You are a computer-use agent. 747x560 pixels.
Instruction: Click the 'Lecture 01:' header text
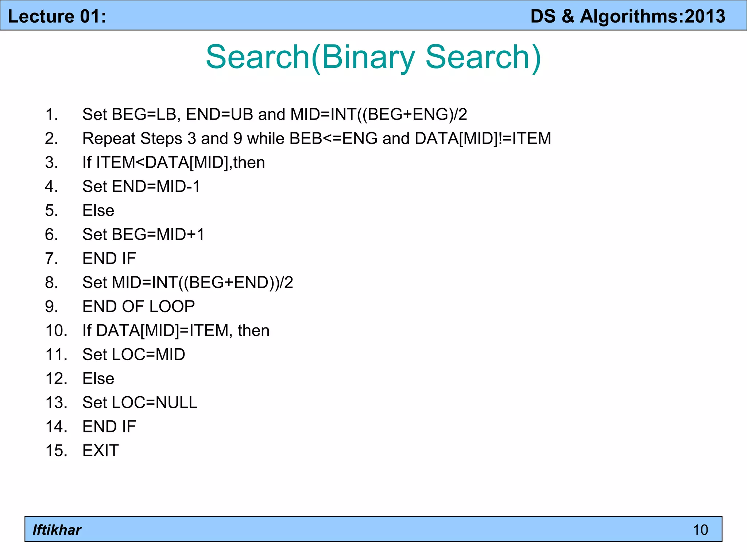[57, 16]
